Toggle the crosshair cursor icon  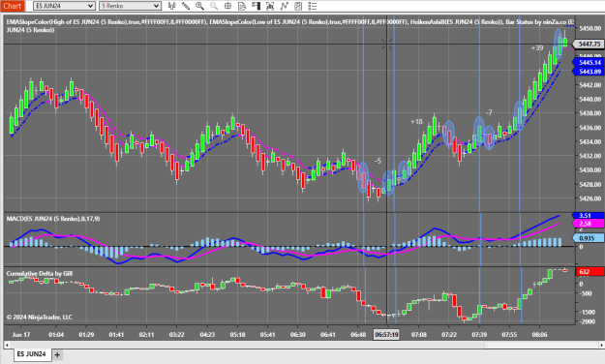click(x=228, y=6)
